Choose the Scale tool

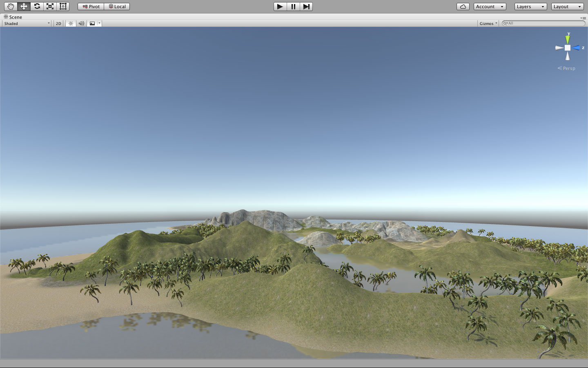point(50,7)
